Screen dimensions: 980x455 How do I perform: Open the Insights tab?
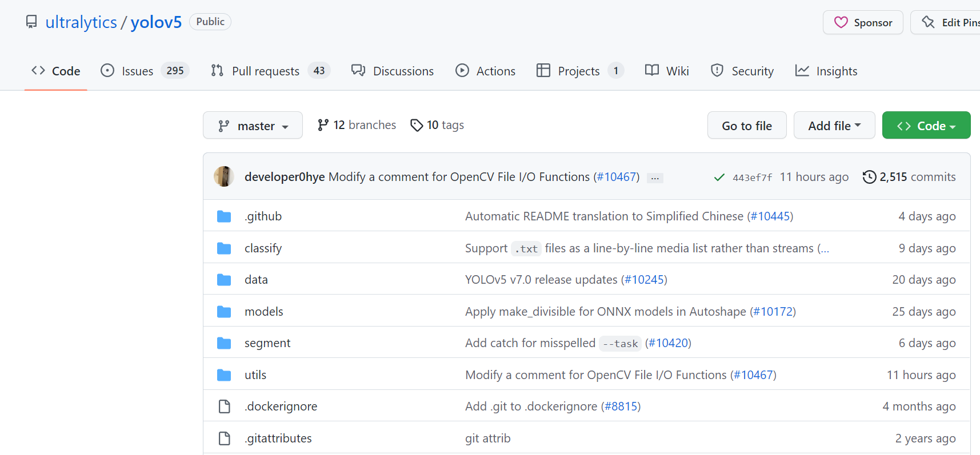[x=826, y=71]
